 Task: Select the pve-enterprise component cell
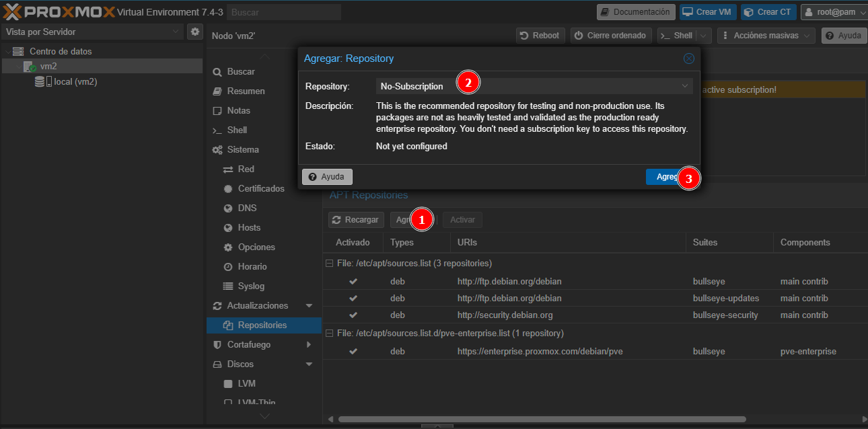click(808, 351)
